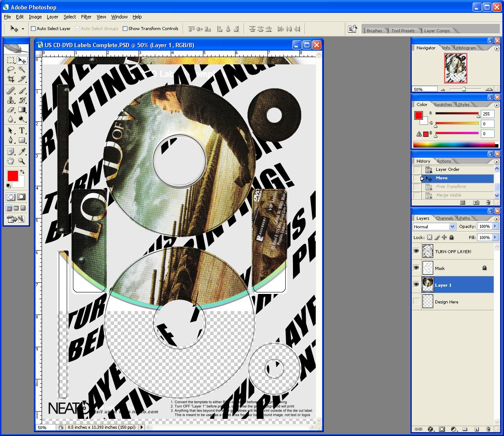
Task: Toggle lock all for layer
Action: pos(451,237)
